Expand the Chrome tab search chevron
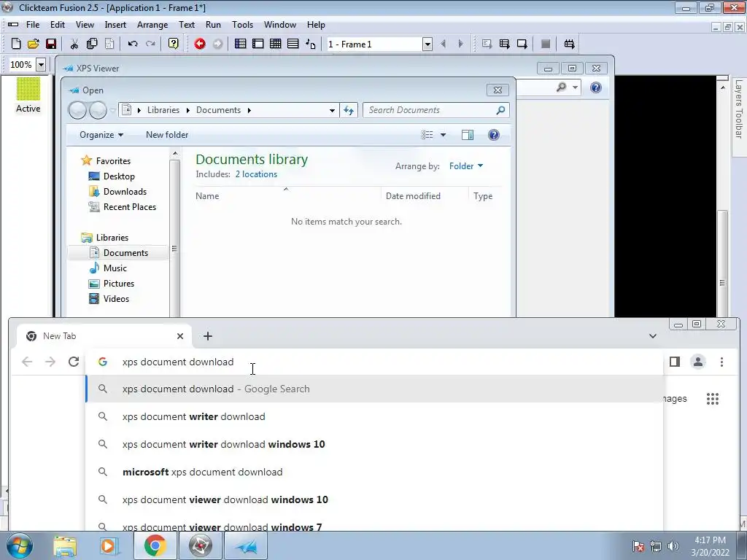Viewport: 747px width, 560px height. click(653, 336)
